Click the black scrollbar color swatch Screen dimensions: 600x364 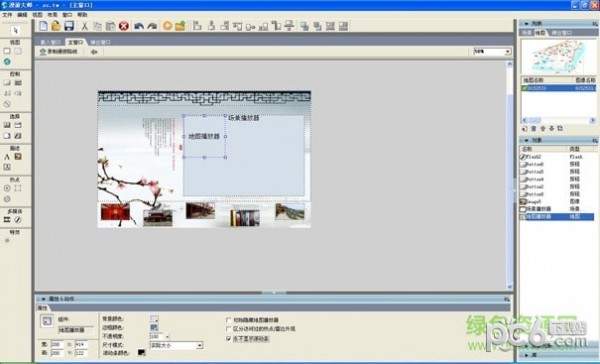(x=141, y=353)
